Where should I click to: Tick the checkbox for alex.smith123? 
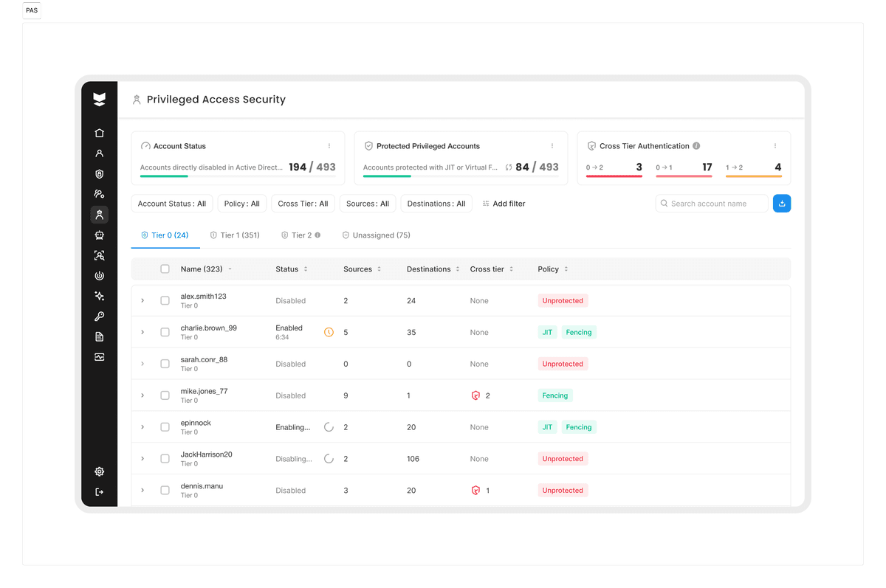(x=165, y=301)
